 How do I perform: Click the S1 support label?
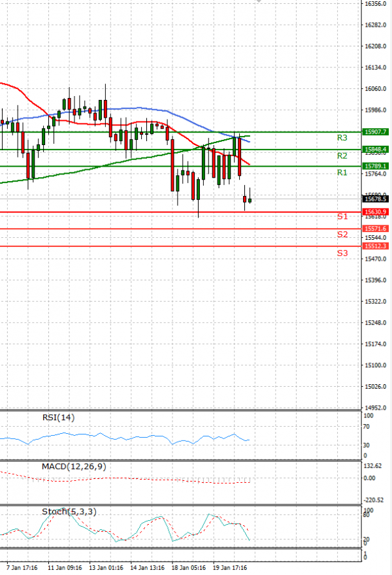coord(342,217)
